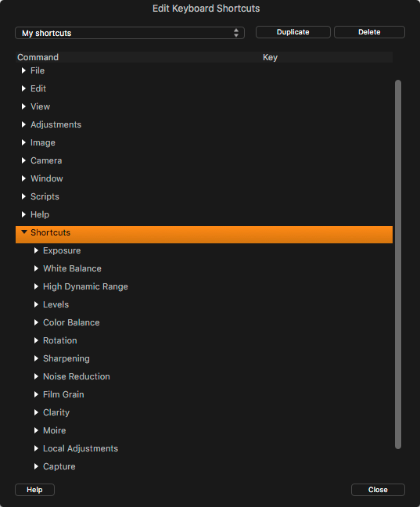Click the Delete button
The height and width of the screenshot is (507, 420).
click(x=369, y=32)
